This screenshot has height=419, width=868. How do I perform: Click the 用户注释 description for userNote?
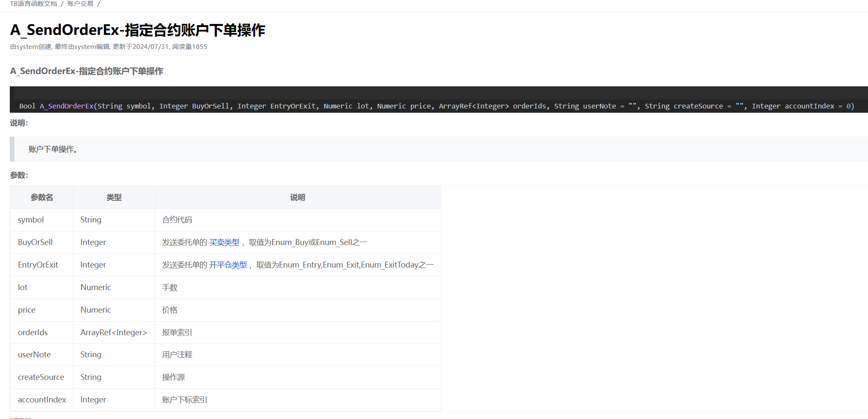[x=177, y=355]
